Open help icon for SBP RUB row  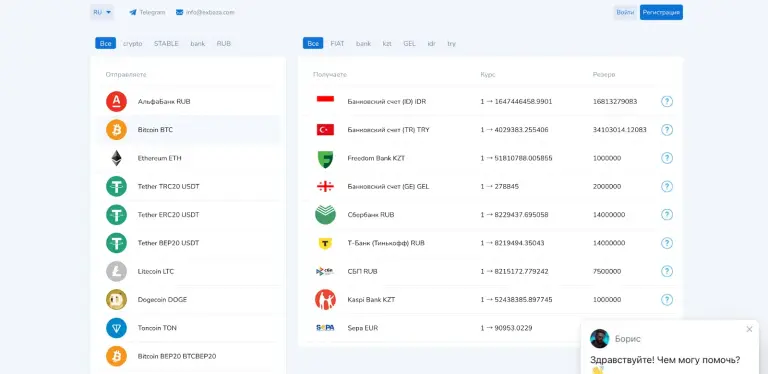667,271
